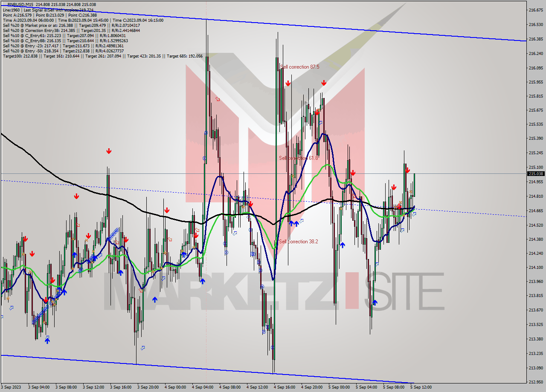Click the '4 Sep 00:00' time axis label
This screenshot has width=546, height=392.
175,387
